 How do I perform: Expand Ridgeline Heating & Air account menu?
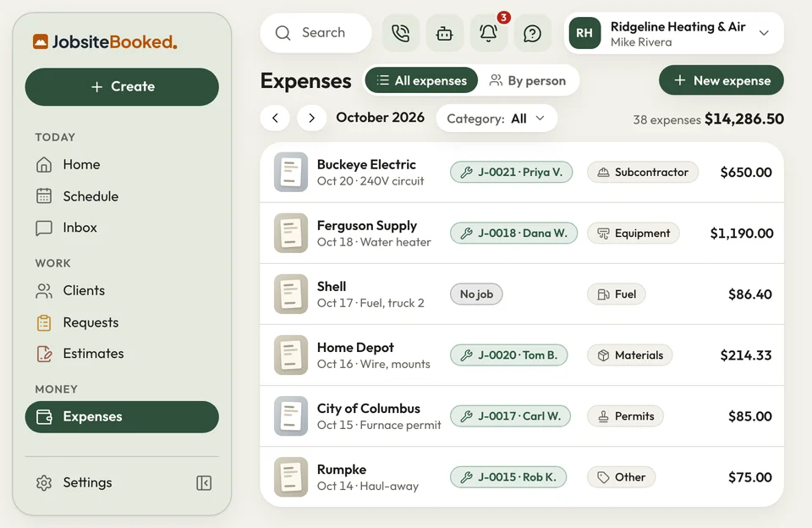pos(674,33)
